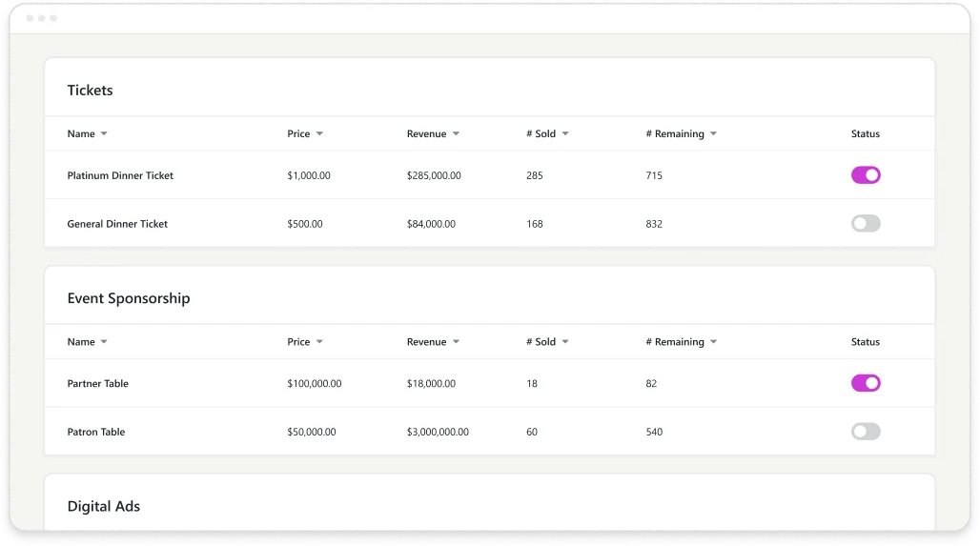980x546 pixels.
Task: Disable the Platinum Dinner Ticket status toggle
Action: (x=866, y=175)
